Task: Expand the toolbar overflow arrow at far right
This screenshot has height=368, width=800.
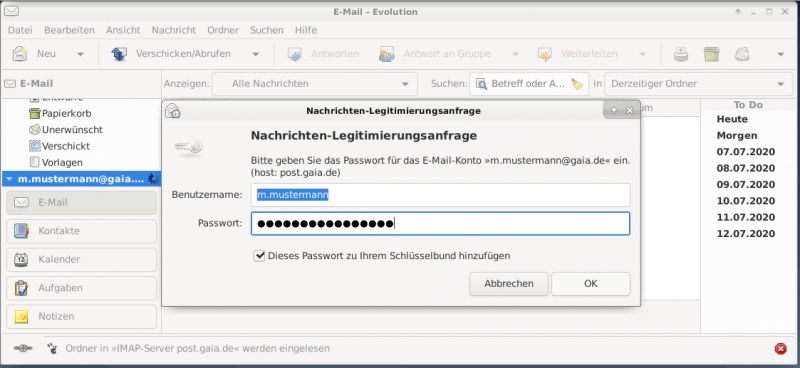Action: click(780, 54)
